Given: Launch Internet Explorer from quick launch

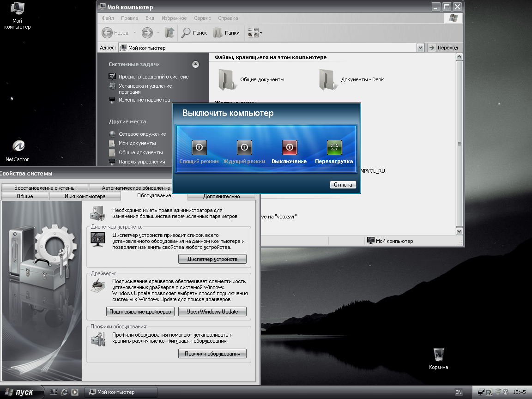Looking at the screenshot, I should coord(64,392).
